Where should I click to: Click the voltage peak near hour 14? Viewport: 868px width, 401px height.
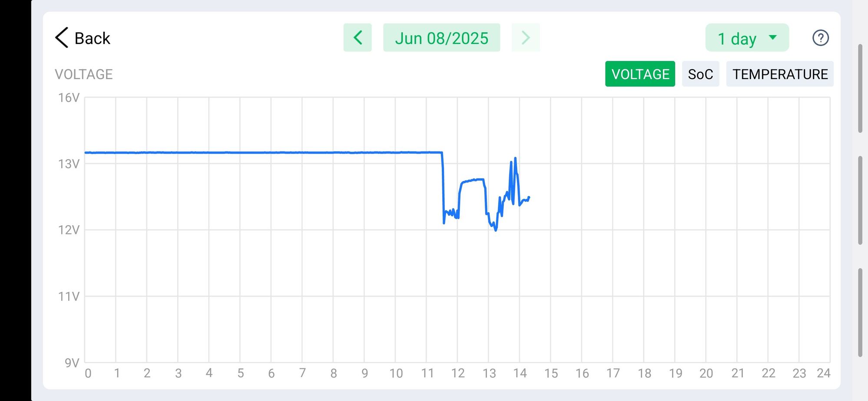pos(515,159)
